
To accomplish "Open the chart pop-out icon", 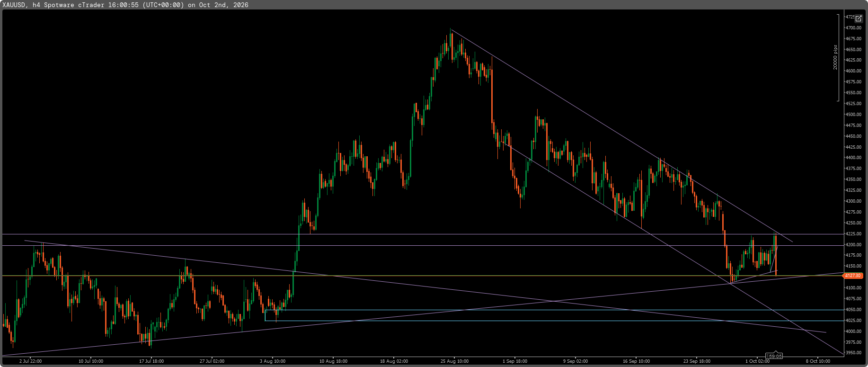I will click(x=859, y=18).
